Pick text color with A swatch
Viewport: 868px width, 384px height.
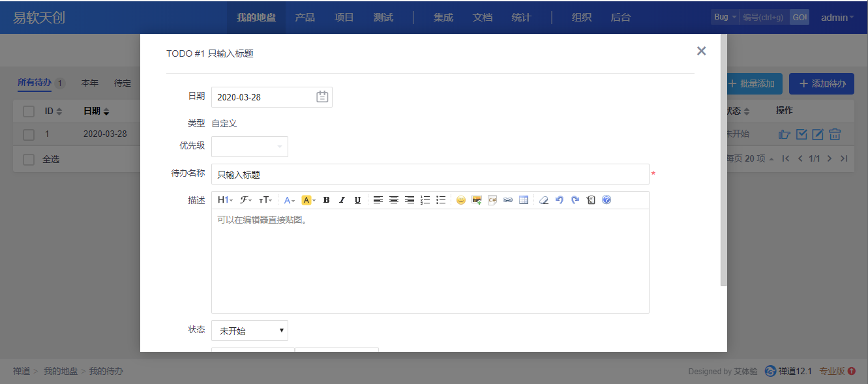[290, 200]
